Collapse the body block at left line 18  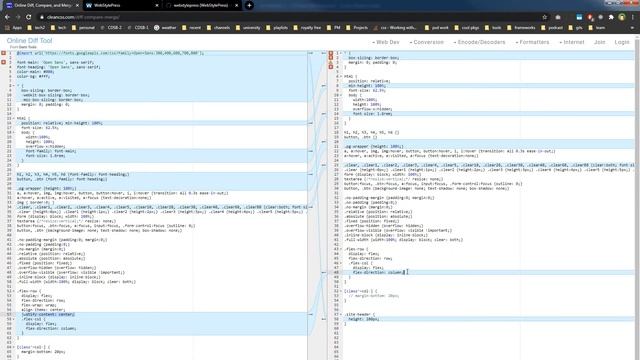[14, 132]
